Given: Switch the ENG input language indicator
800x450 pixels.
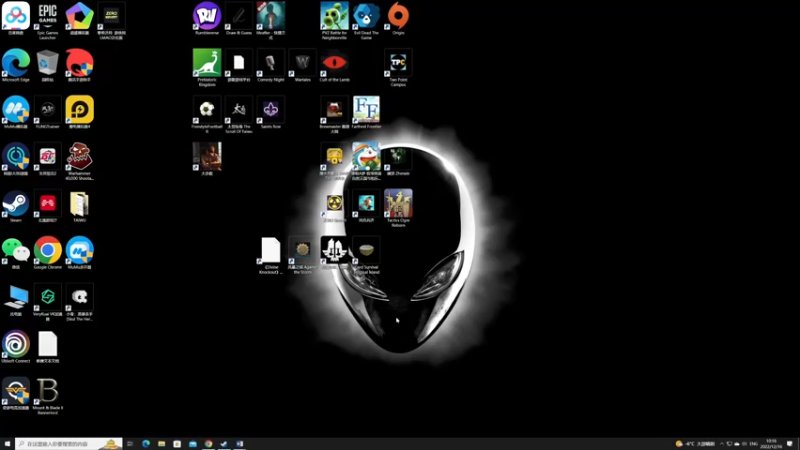Looking at the screenshot, I should point(753,444).
